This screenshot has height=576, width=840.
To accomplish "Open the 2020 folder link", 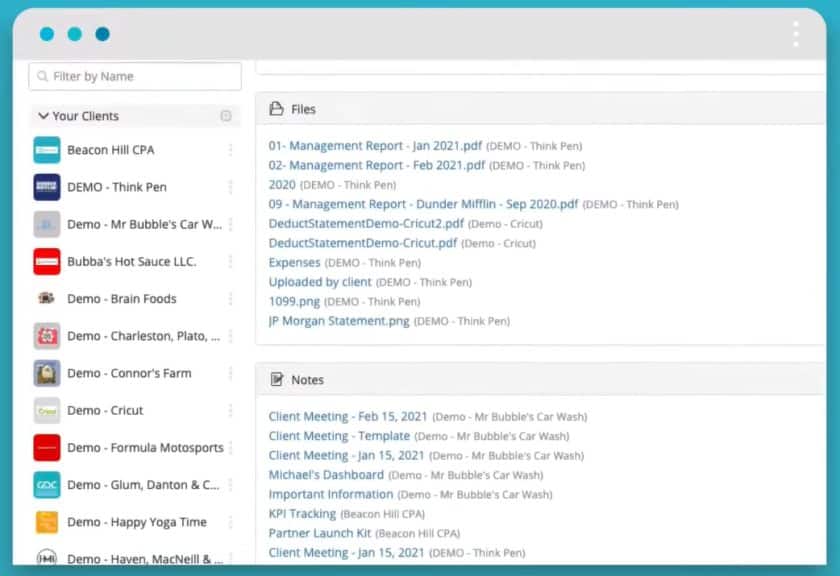I will click(x=282, y=185).
